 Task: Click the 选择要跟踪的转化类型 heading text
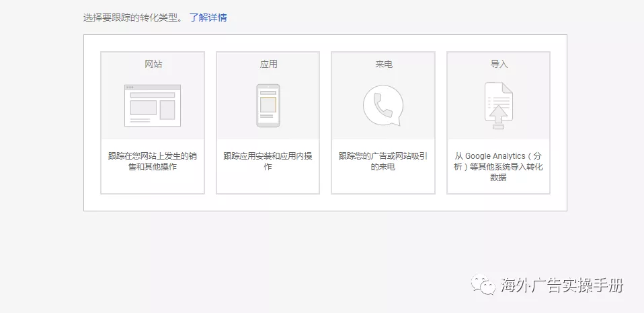coord(129,18)
